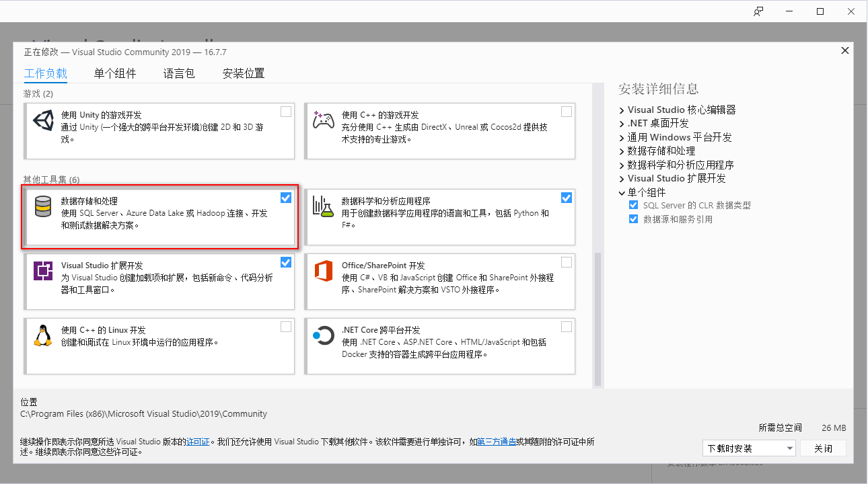Expand Visual Studio 核心编辑器 details

(622, 110)
